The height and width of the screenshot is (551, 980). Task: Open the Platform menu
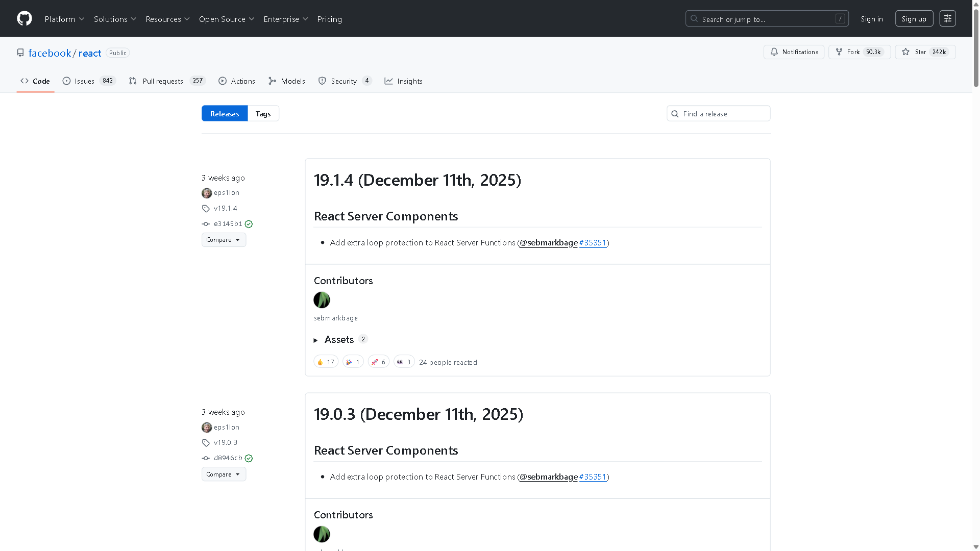[64, 19]
